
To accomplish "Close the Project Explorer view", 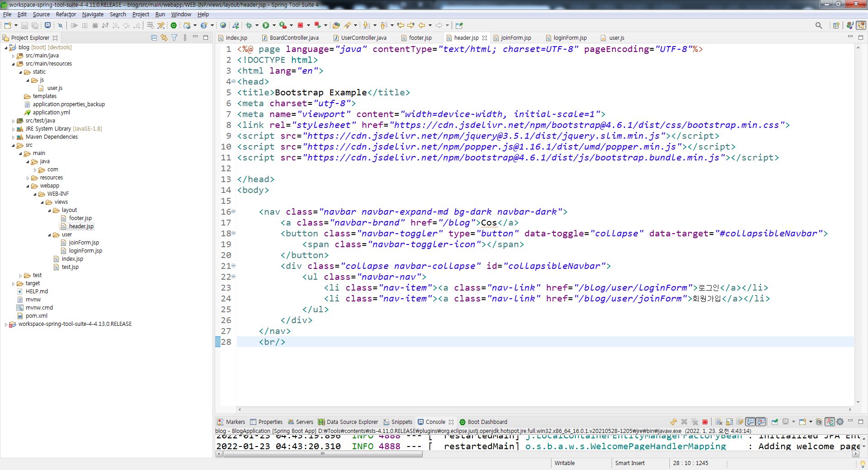I will [55, 38].
